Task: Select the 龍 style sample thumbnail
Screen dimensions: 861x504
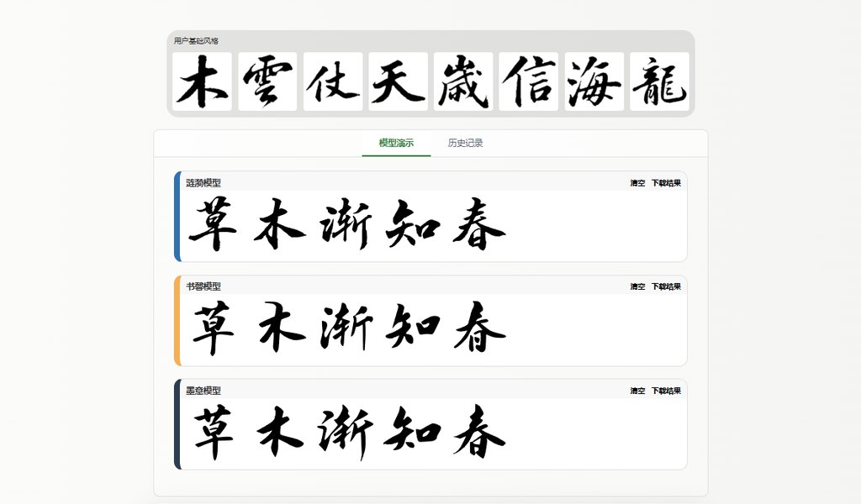Action: [659, 81]
